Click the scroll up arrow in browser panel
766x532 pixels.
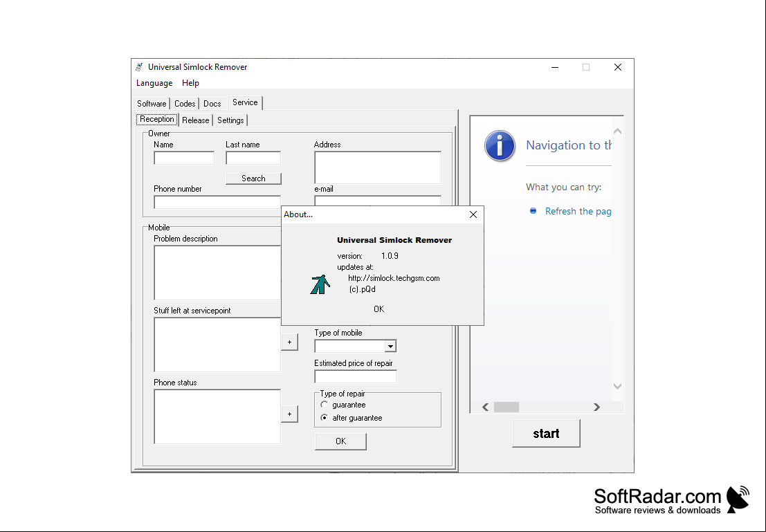[617, 131]
